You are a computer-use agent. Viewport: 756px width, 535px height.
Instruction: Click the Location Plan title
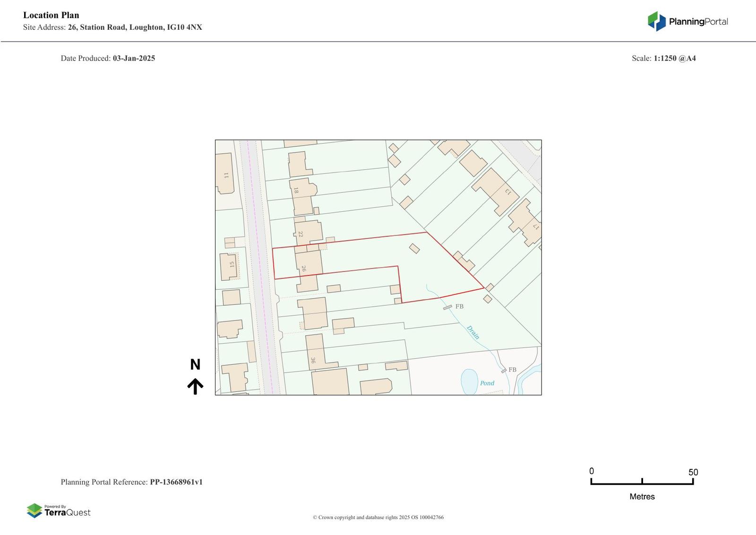coord(51,15)
